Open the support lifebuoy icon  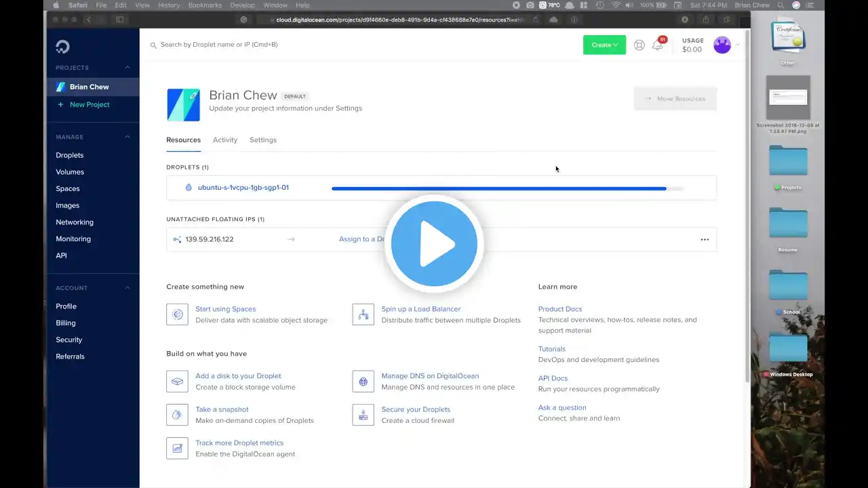pyautogui.click(x=639, y=45)
